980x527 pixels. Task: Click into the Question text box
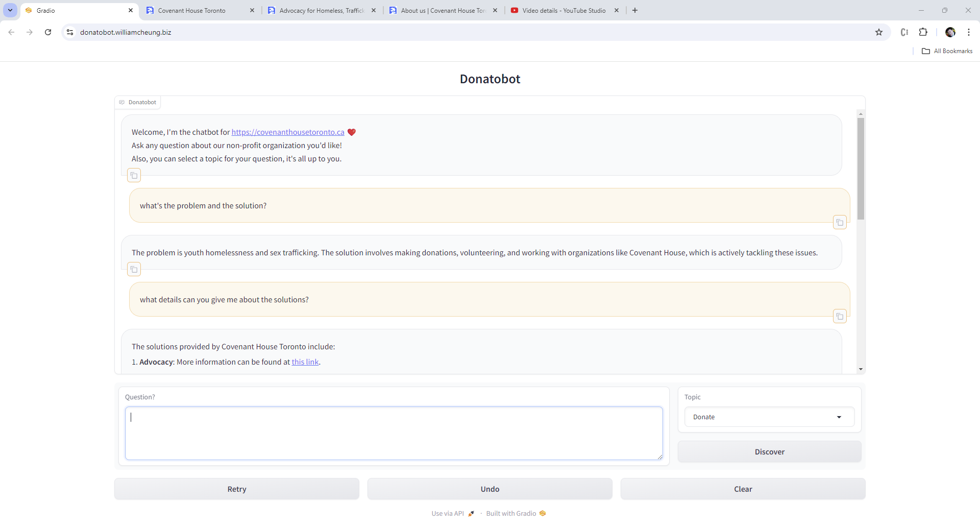[x=394, y=434]
